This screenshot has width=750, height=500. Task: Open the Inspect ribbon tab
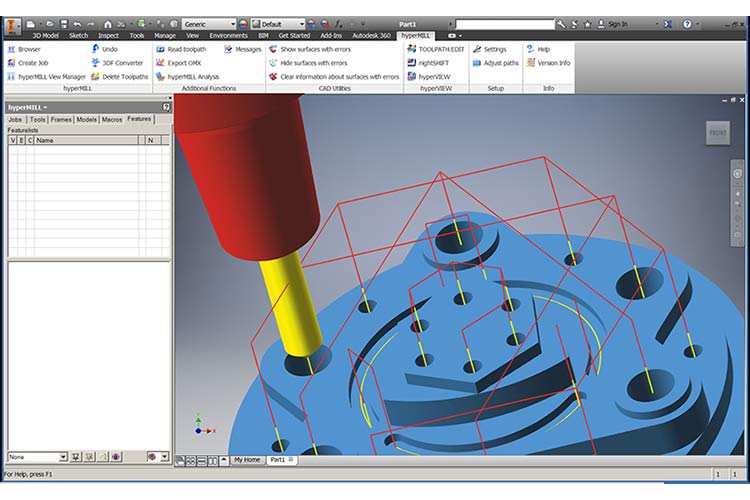(109, 35)
